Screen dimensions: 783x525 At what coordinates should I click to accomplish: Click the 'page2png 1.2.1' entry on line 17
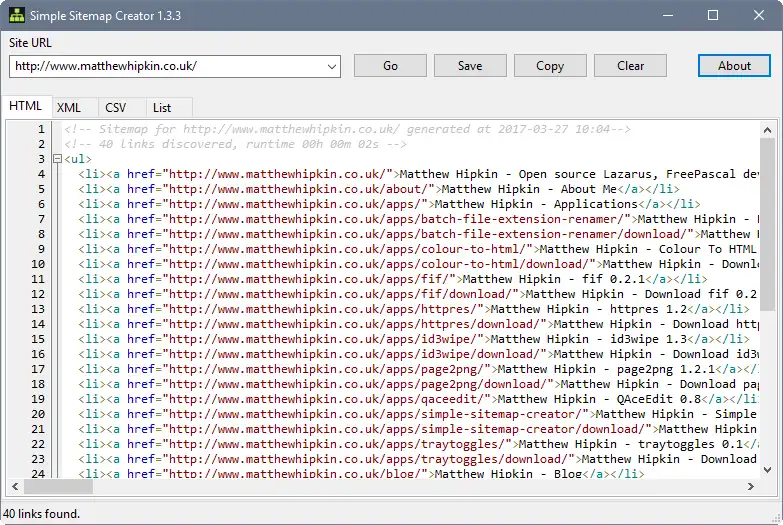point(666,369)
